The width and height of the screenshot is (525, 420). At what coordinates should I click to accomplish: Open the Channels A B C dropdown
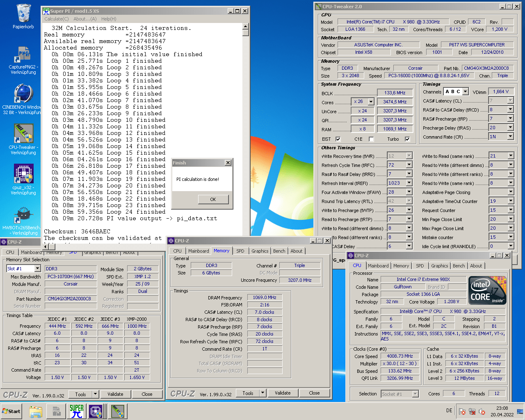coord(465,91)
